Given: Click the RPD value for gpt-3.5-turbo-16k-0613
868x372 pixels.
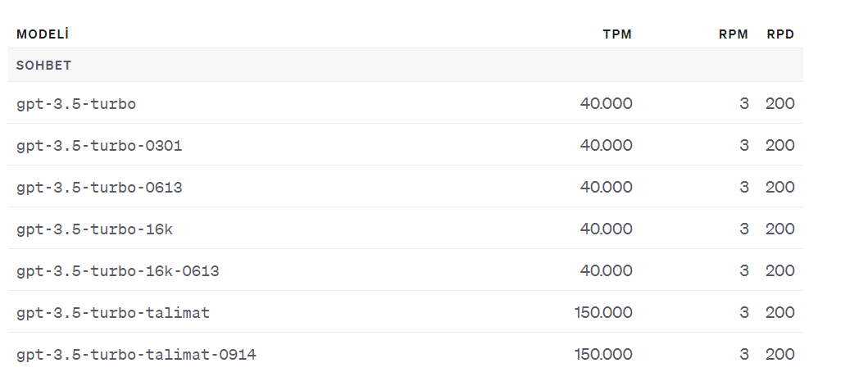Looking at the screenshot, I should pos(780,270).
